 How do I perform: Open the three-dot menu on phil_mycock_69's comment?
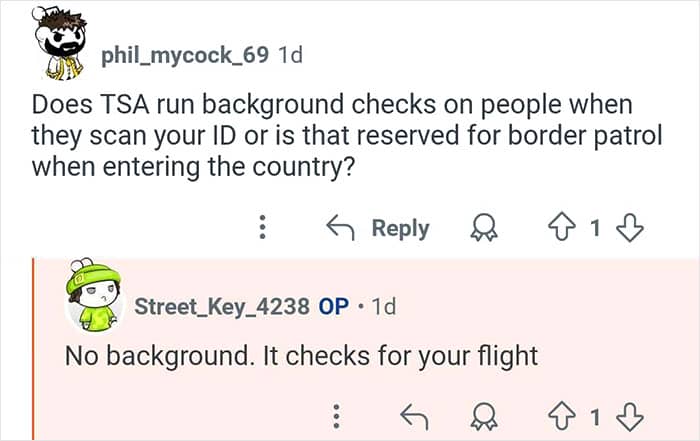pyautogui.click(x=262, y=228)
